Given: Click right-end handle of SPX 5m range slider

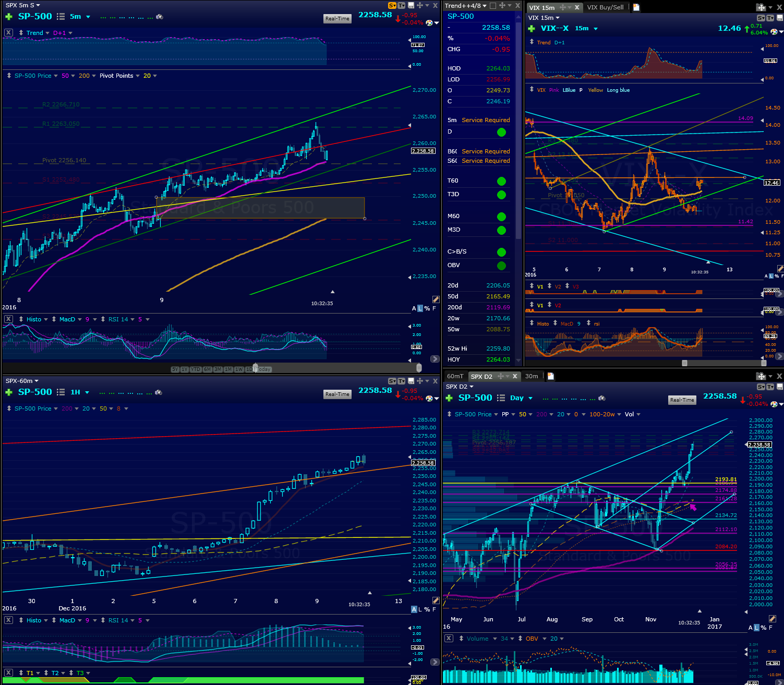Looking at the screenshot, I should 419,368.
